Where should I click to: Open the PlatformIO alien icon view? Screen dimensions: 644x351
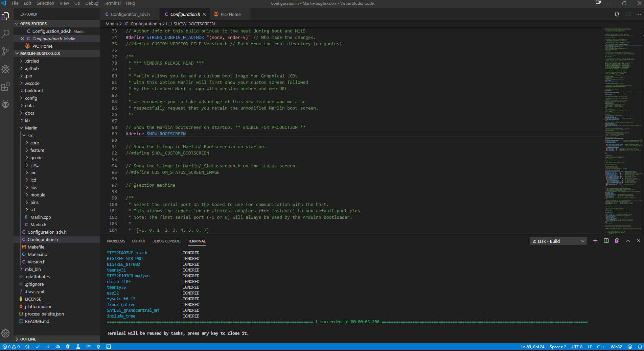5,104
